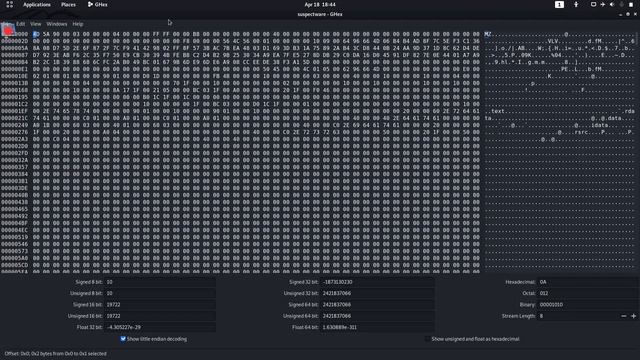Click the Octal value field showing 012
Viewport: 640px width, 360px height.
coord(587,293)
